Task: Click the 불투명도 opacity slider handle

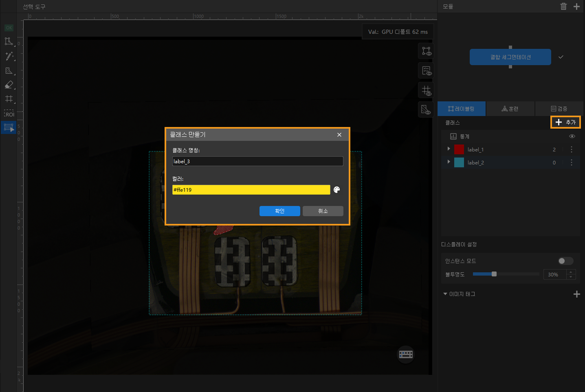Action: (x=494, y=274)
